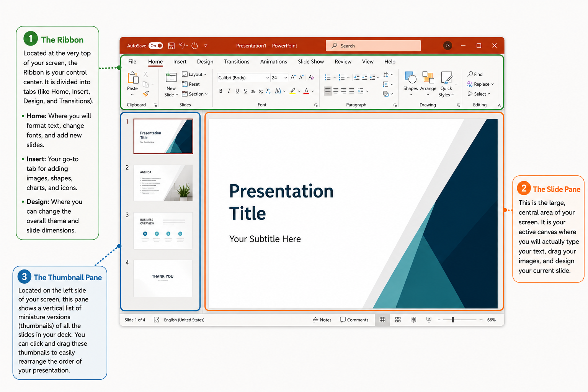Toggle the Notes pane in status bar
588x392 pixels.
(x=322, y=320)
